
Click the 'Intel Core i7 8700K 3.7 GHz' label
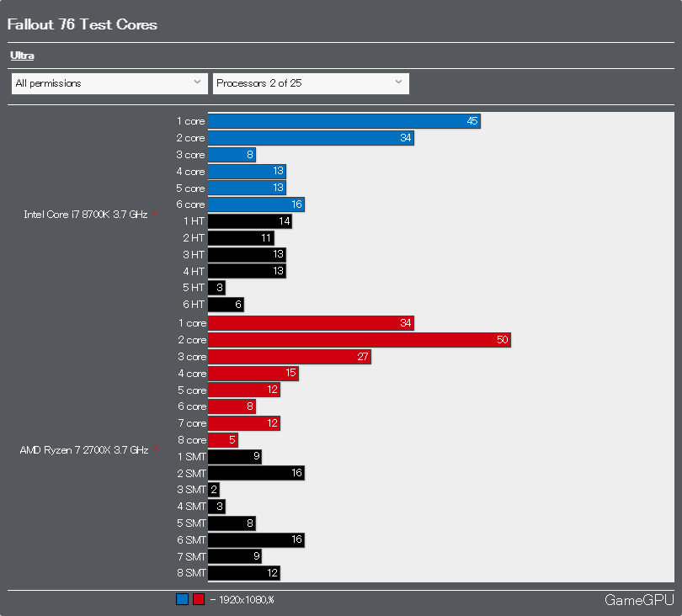coord(86,215)
